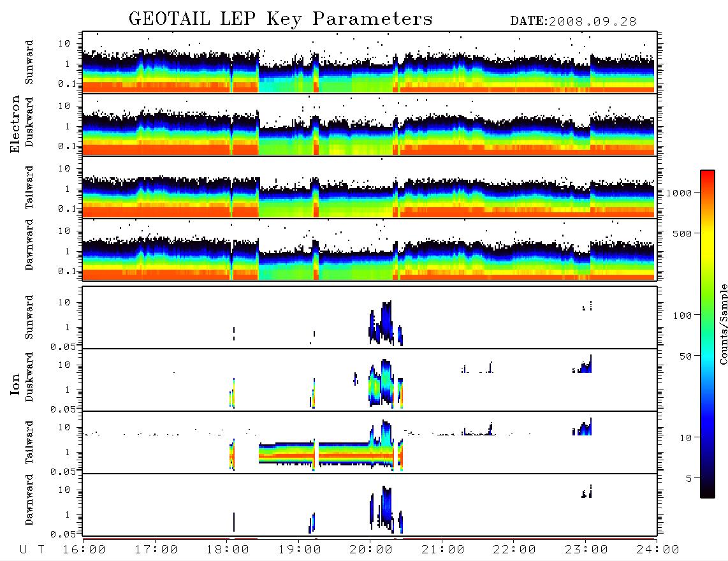Select the Electron 'Tailward' panel label
728x561 pixels.
pos(29,187)
